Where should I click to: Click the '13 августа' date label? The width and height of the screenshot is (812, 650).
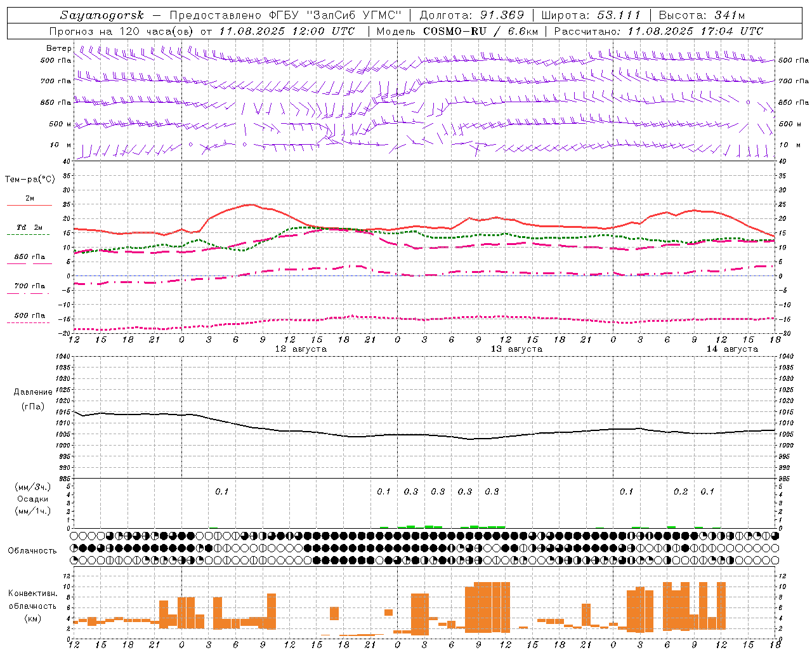(x=516, y=349)
